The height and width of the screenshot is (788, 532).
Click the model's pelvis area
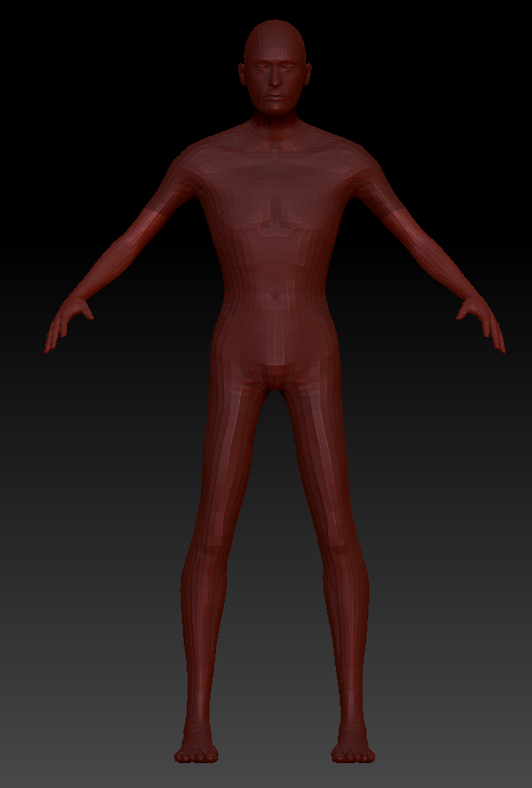(275, 351)
